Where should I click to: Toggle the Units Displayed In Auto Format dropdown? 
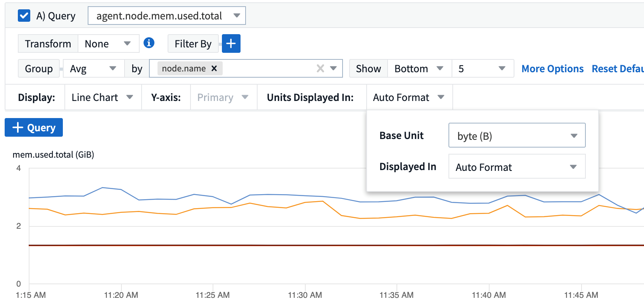409,97
